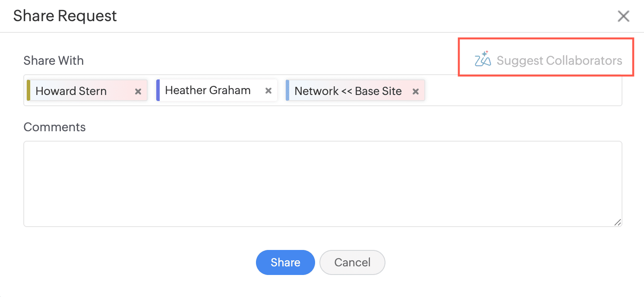Viewport: 644px width, 297px height.
Task: Remove Heather Graham collaborator chip
Action: pyautogui.click(x=268, y=91)
